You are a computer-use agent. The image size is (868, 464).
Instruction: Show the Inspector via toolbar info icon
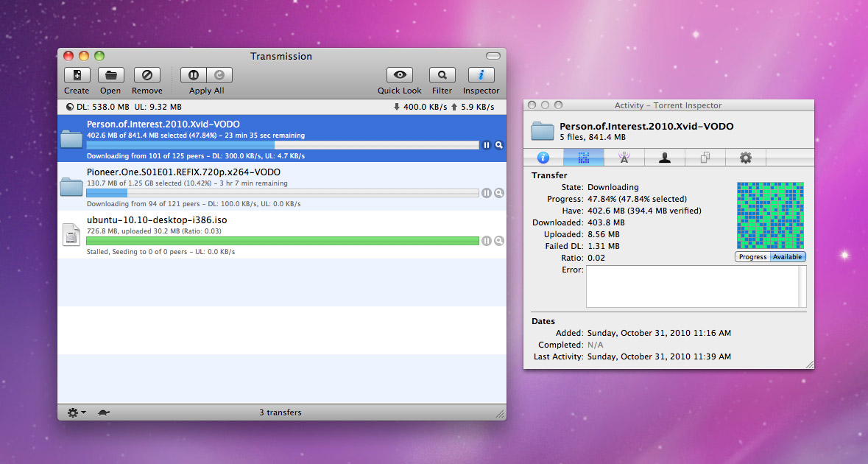point(481,75)
